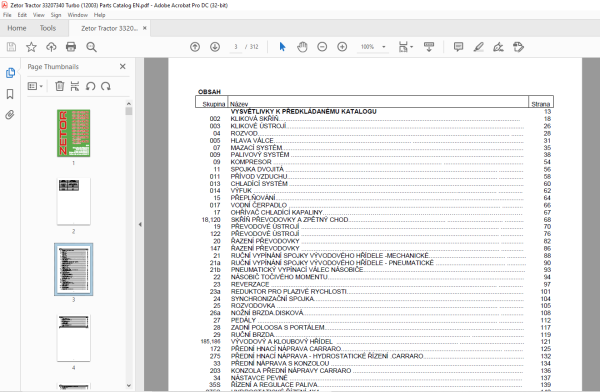Close the Page Thumbnails panel
The image size is (600, 392).
tap(122, 66)
